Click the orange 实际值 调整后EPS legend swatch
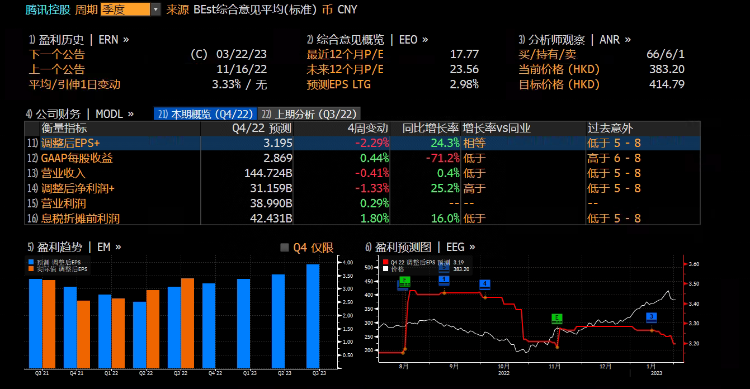Viewport: 750px width, 389px height. coord(31,269)
